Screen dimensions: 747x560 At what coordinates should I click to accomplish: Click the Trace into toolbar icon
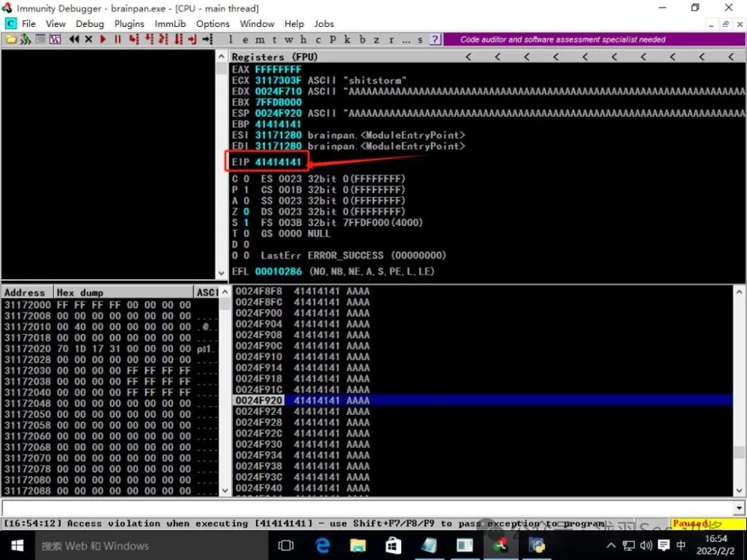coord(163,39)
